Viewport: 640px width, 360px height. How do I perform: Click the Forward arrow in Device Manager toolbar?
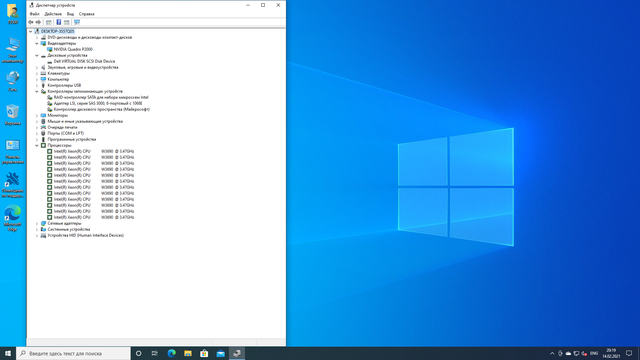[38, 22]
